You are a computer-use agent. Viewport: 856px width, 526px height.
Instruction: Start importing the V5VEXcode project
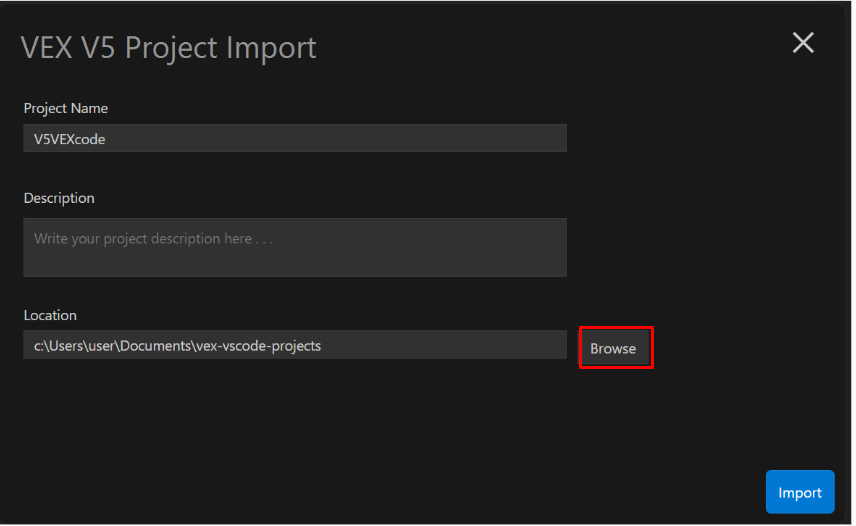800,492
